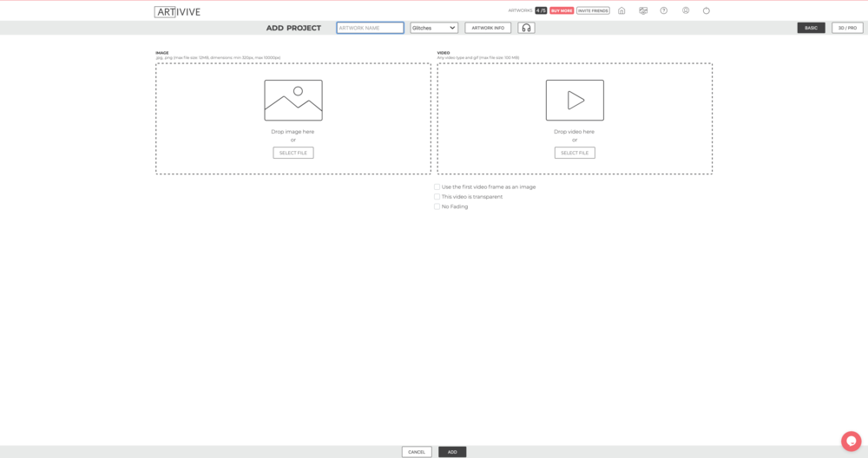Switch to 3D / PRO mode
The height and width of the screenshot is (458, 868).
click(x=847, y=28)
